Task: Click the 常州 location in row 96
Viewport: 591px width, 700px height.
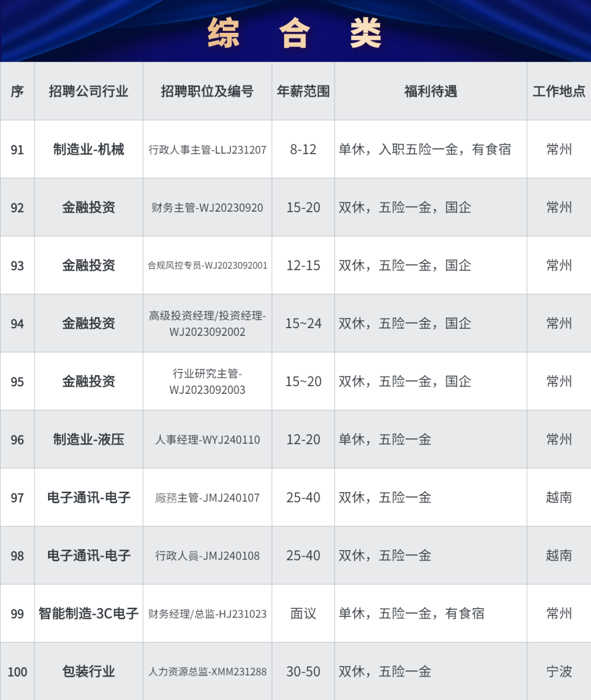Action: 559,439
